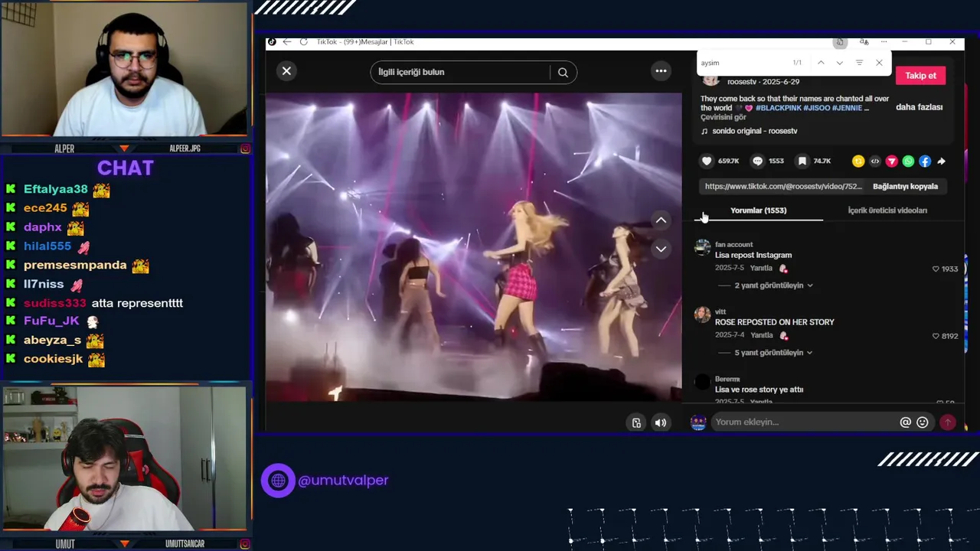Open emoji picker in comment box

[x=923, y=422]
